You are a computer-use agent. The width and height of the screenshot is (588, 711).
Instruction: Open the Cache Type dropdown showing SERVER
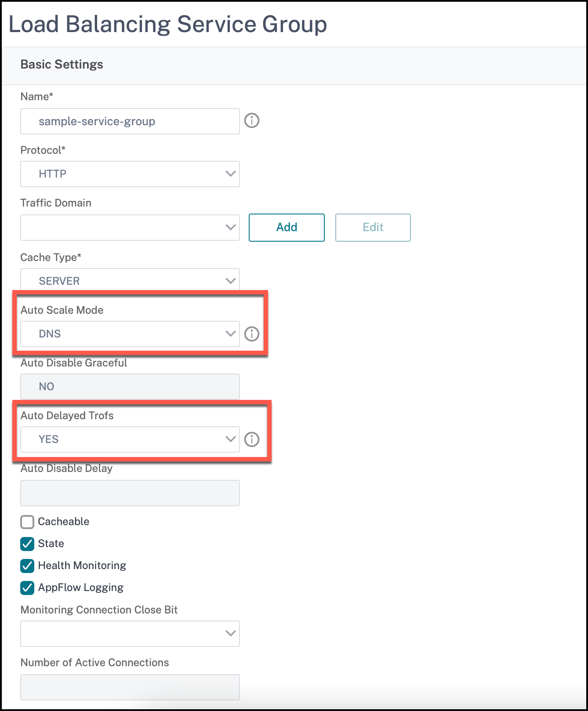[x=130, y=280]
